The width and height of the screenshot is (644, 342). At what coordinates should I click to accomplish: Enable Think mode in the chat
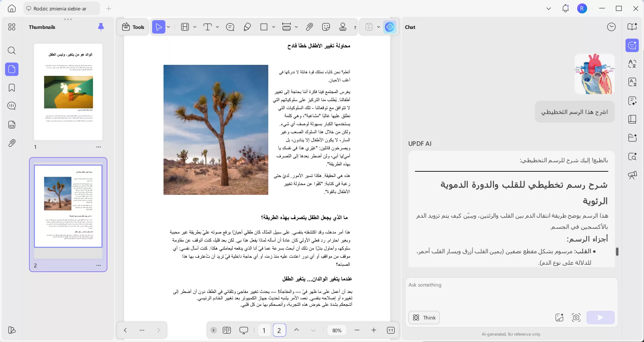click(423, 317)
